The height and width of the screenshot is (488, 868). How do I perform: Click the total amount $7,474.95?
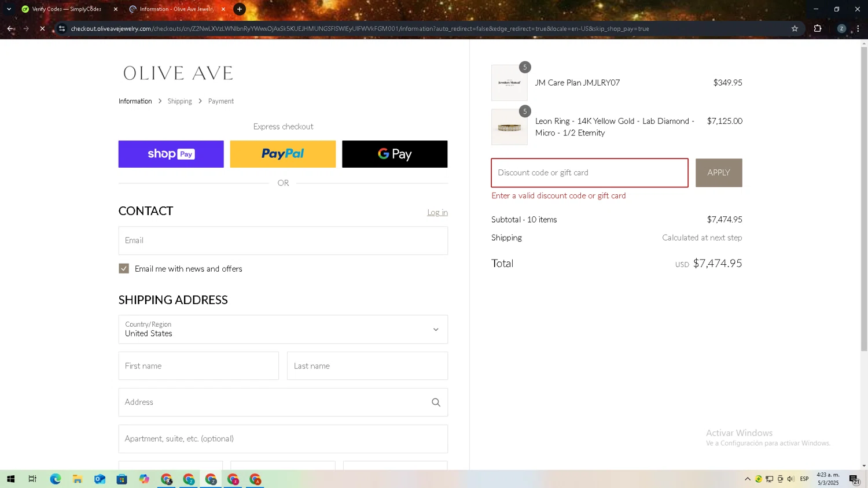tap(718, 264)
